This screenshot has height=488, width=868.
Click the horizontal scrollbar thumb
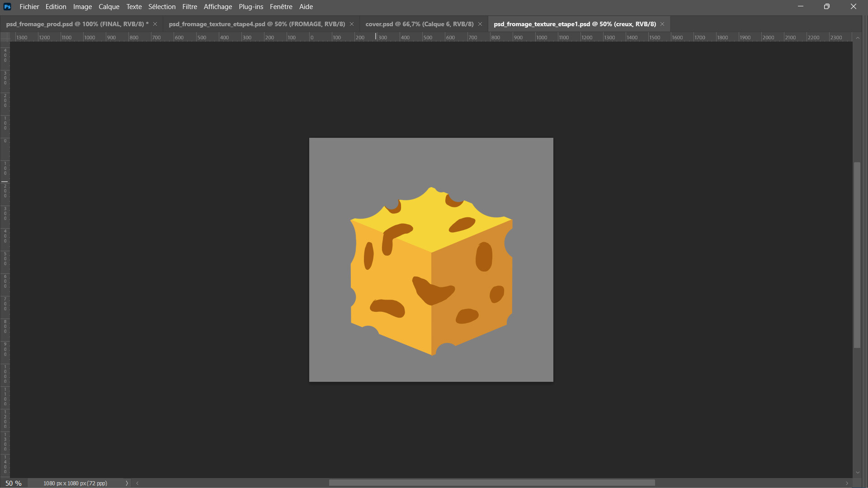coord(491,483)
